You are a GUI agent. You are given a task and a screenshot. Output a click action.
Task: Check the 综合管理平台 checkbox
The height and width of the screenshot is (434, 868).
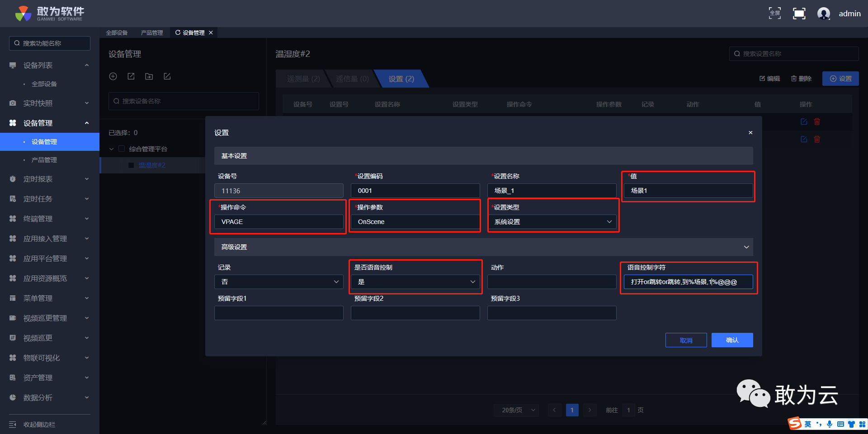point(121,149)
